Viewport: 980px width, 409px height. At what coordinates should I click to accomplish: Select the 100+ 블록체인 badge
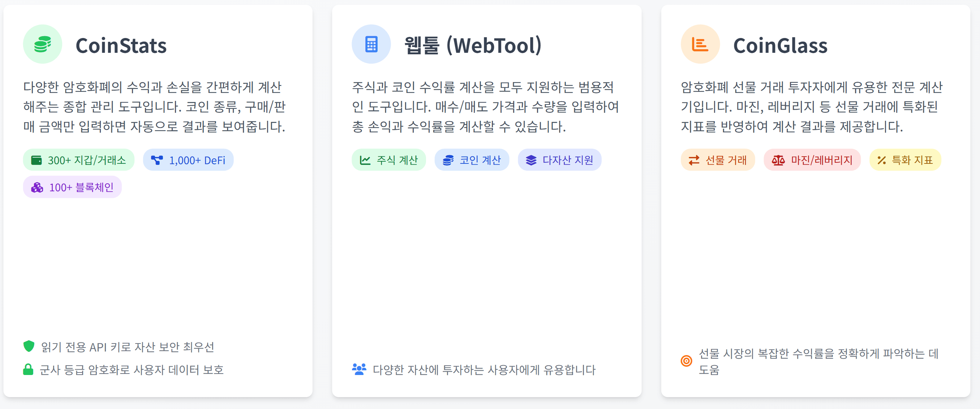point(72,187)
